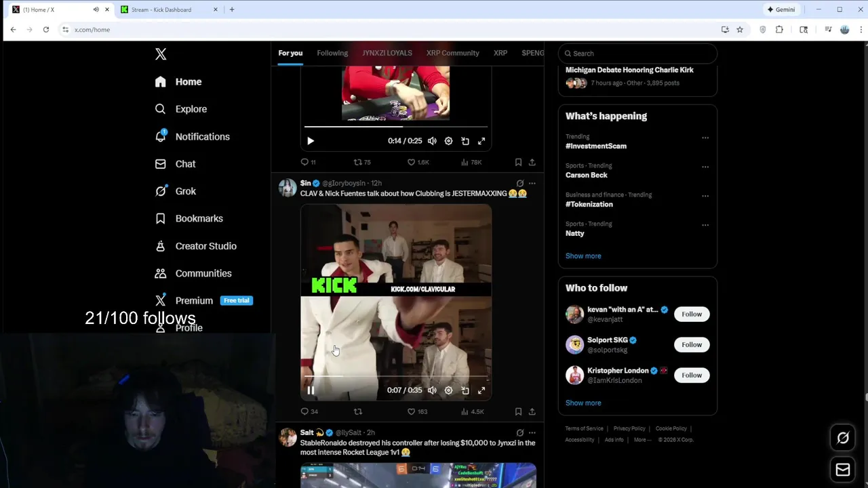Seek the 0:07 / 0:35 video progress bar
The height and width of the screenshot is (488, 868).
[396, 376]
